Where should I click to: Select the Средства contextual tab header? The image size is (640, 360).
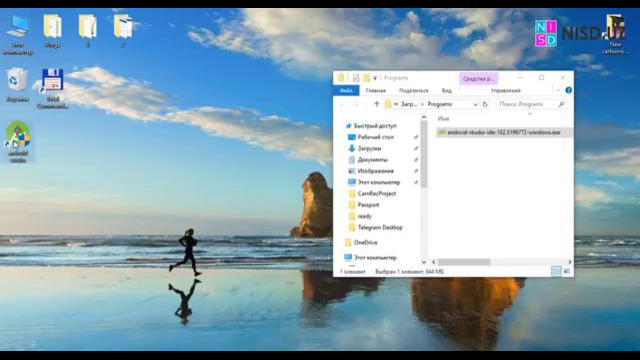(478, 78)
